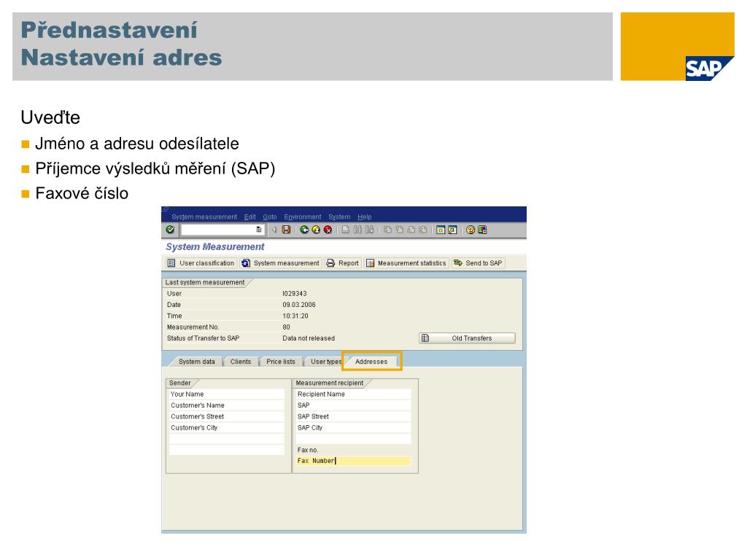Open the Goto menu
Screen dimensions: 747x560
coord(270,217)
